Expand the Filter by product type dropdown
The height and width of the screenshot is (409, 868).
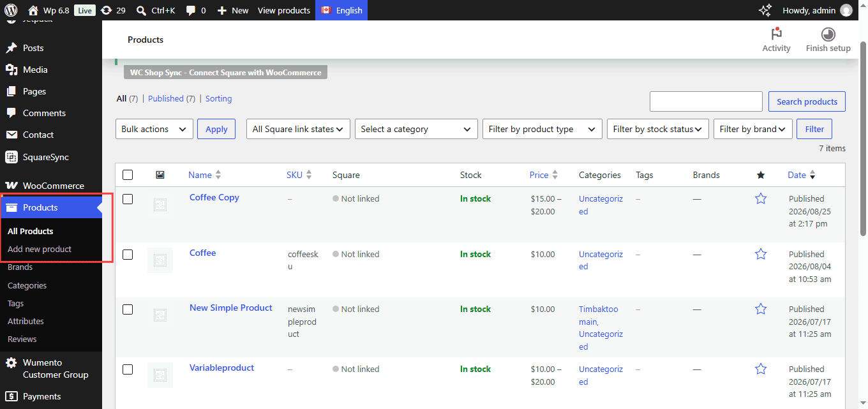[542, 129]
